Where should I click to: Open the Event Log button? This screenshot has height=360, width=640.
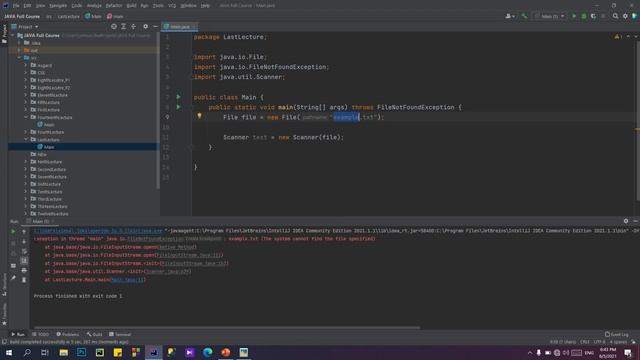coord(617,334)
